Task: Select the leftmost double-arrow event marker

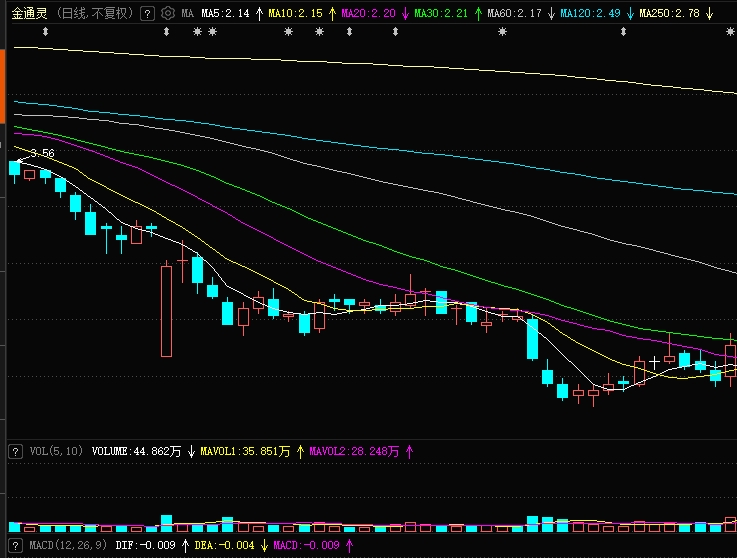Action: pos(45,31)
